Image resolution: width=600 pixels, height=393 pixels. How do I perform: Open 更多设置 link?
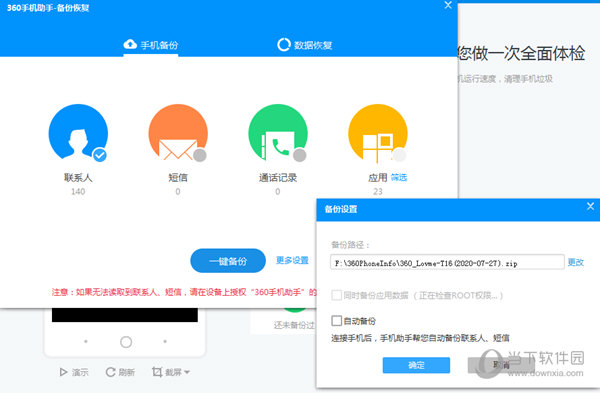pos(292,260)
